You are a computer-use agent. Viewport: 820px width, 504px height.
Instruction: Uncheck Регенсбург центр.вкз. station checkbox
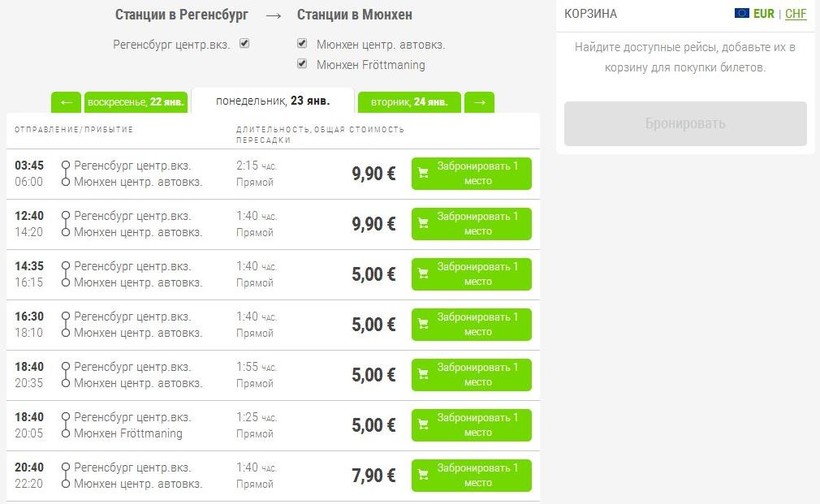tap(244, 44)
